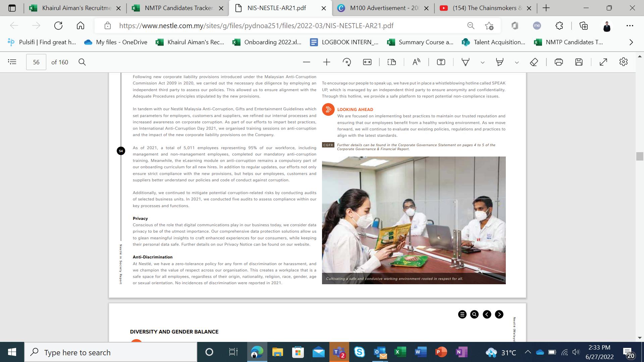Expand the Highlight color dropdown
The height and width of the screenshot is (362, 644).
tap(517, 62)
